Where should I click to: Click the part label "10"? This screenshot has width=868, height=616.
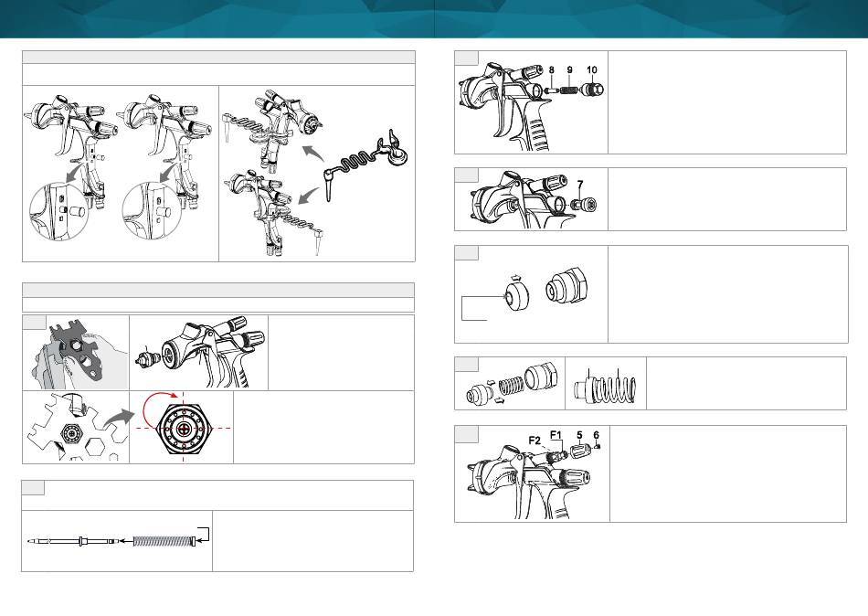[x=592, y=70]
